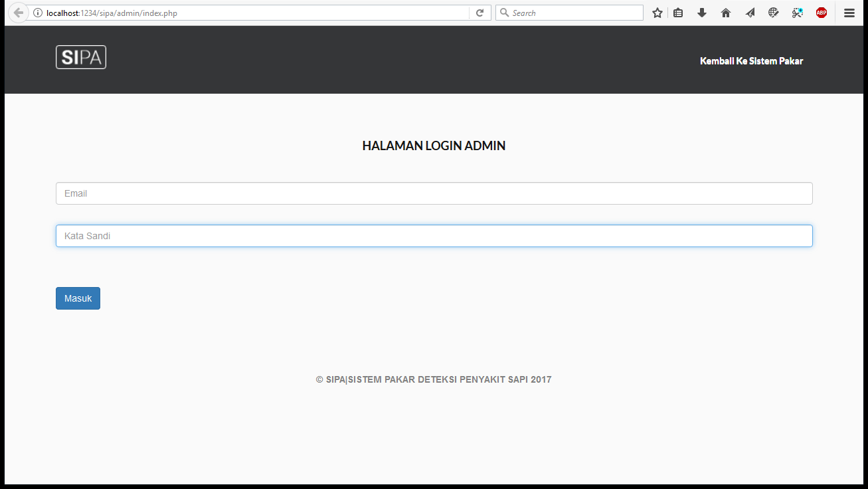This screenshot has width=868, height=489.
Task: Open the site information icon in address bar
Action: pyautogui.click(x=37, y=13)
